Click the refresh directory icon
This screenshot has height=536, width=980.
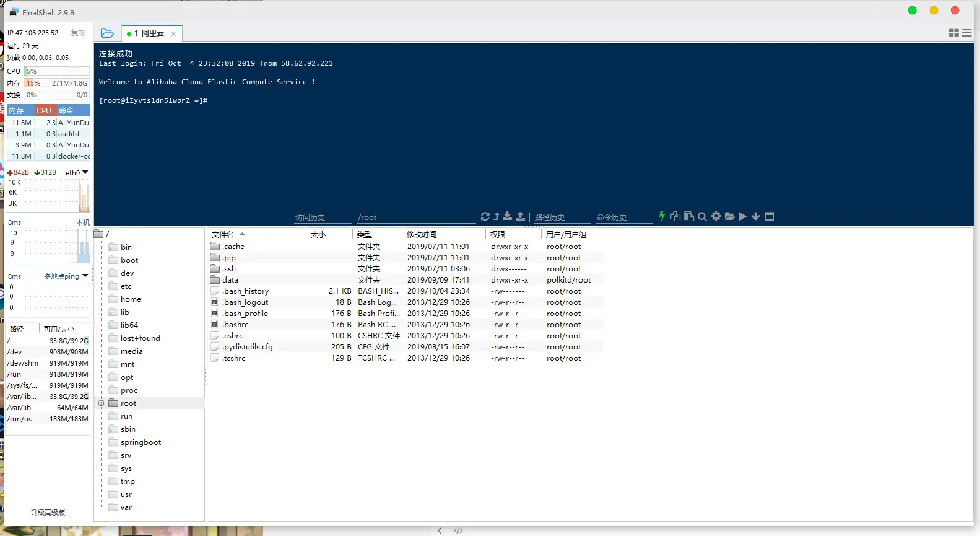(485, 216)
